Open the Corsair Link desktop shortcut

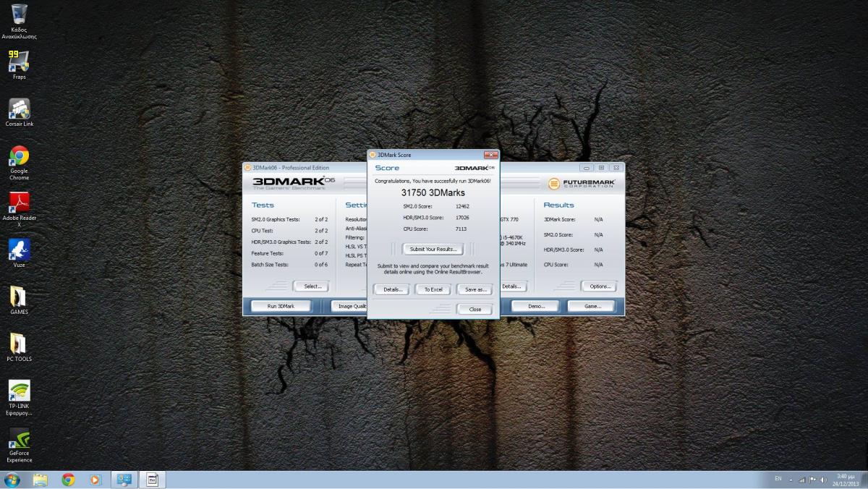tap(19, 112)
